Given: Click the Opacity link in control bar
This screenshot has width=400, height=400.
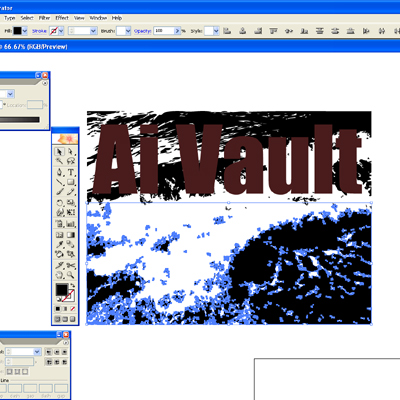Looking at the screenshot, I should tap(143, 31).
